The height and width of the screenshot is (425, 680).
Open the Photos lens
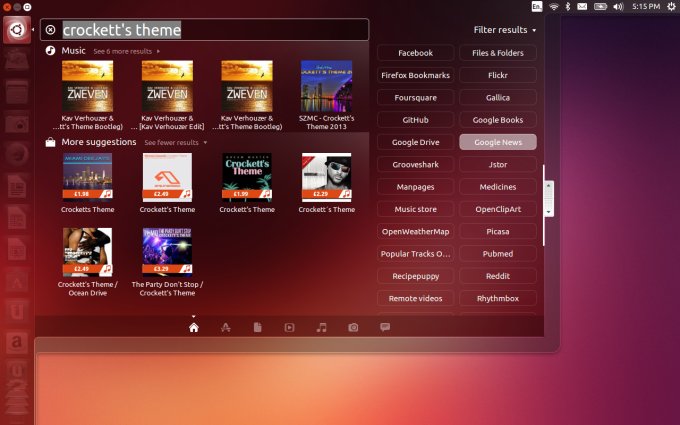[353, 327]
